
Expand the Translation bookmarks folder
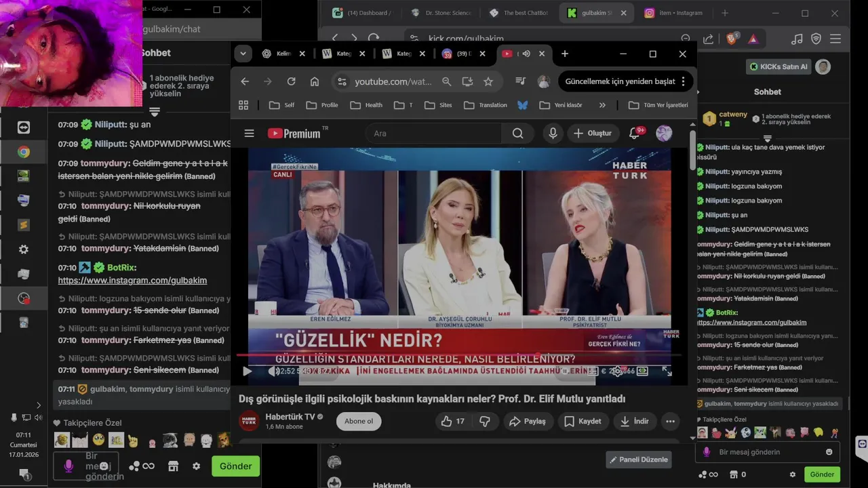pos(486,105)
